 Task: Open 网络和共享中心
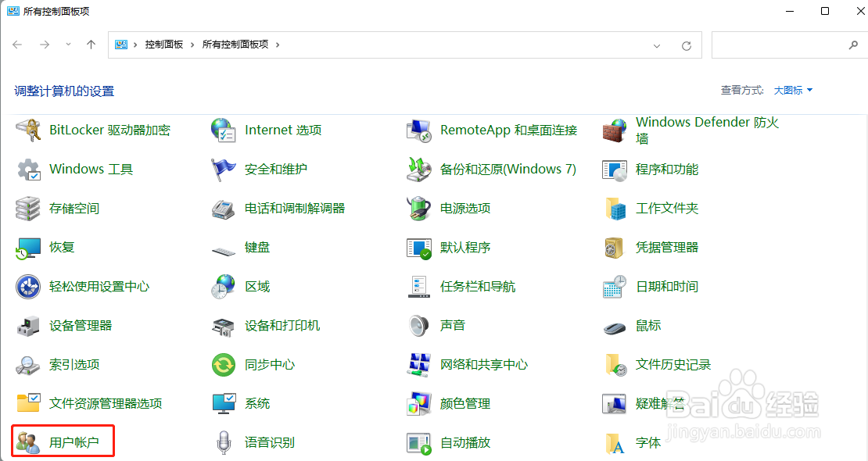click(485, 364)
